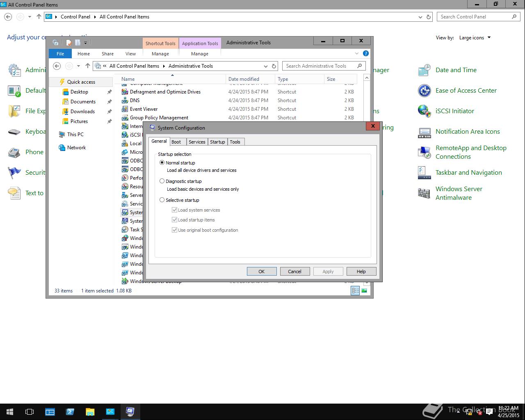Open Ease of Access Center
Image resolution: width=525 pixels, height=420 pixels.
(x=466, y=91)
